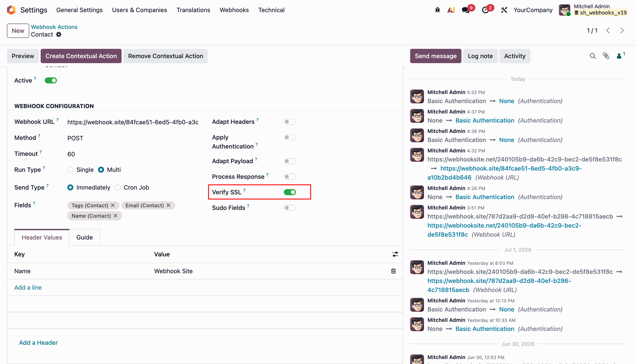Open YourCompany company switcher
The image size is (636, 364).
(x=533, y=10)
